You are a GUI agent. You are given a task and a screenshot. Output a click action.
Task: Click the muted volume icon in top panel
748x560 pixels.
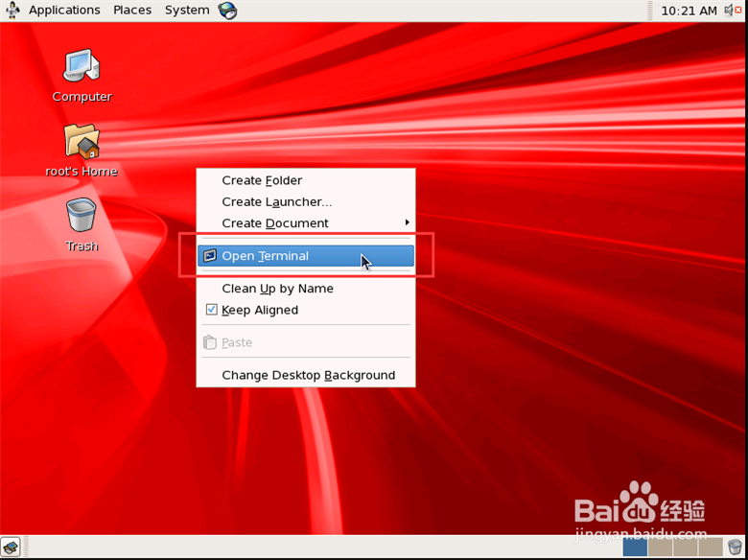pos(733,10)
